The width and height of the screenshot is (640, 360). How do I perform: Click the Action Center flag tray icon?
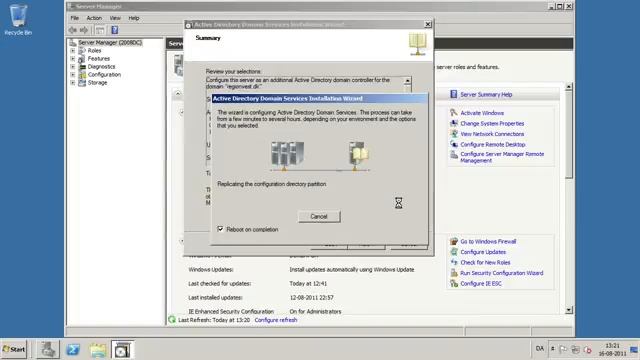pos(563,349)
